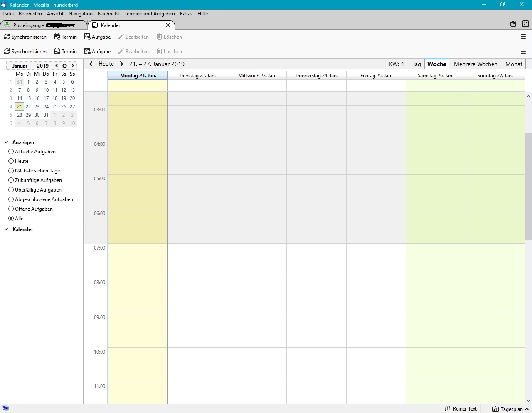The image size is (532, 413).
Task: Select the 'Überfällige Aufgaben' radio button
Action: [x=11, y=190]
